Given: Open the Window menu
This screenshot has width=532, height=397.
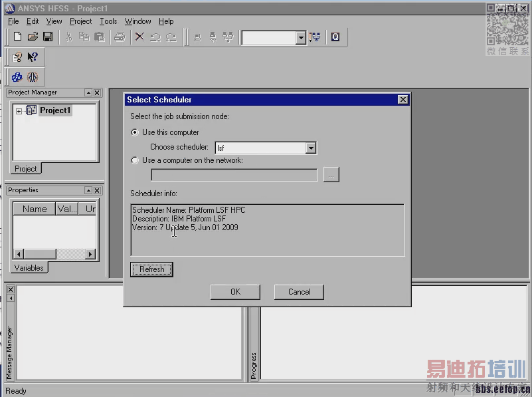Looking at the screenshot, I should [x=137, y=21].
